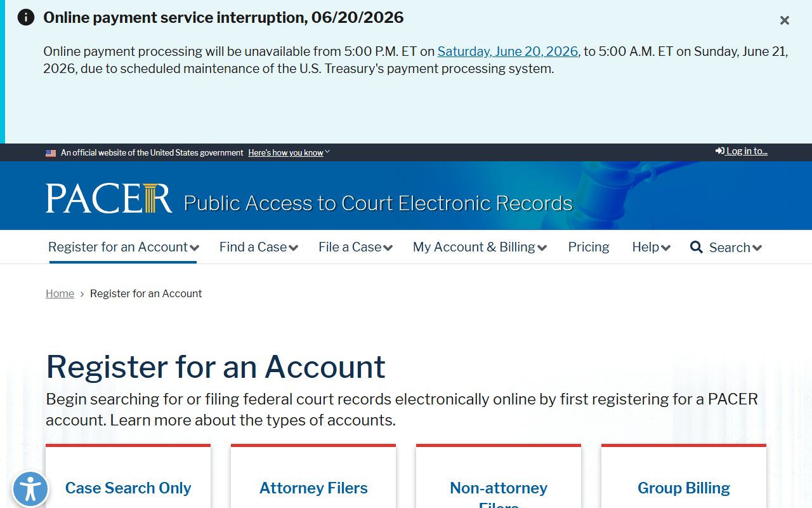The width and height of the screenshot is (812, 508).
Task: Select the Non-attorney Filers card
Action: (x=499, y=476)
